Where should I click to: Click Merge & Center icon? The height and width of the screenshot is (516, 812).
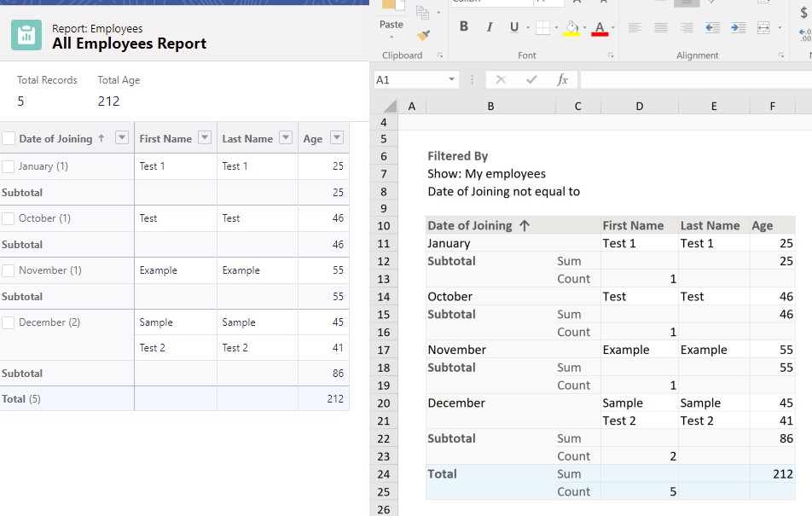pyautogui.click(x=763, y=27)
